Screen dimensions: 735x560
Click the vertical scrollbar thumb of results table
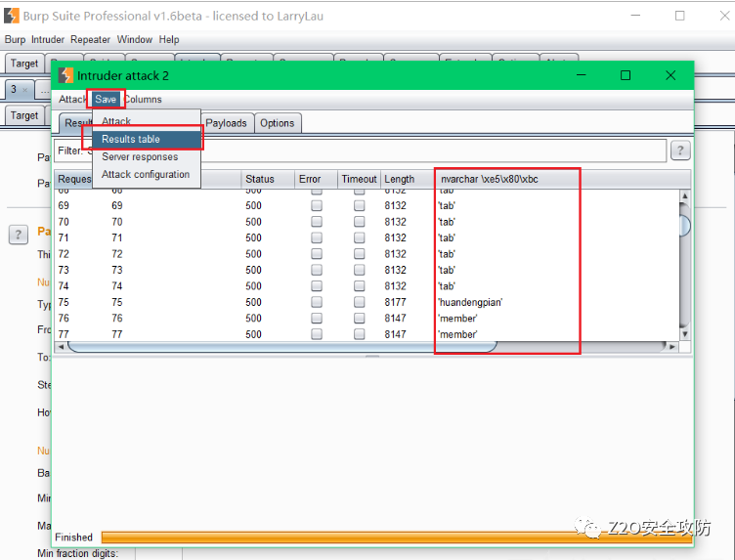tap(685, 225)
